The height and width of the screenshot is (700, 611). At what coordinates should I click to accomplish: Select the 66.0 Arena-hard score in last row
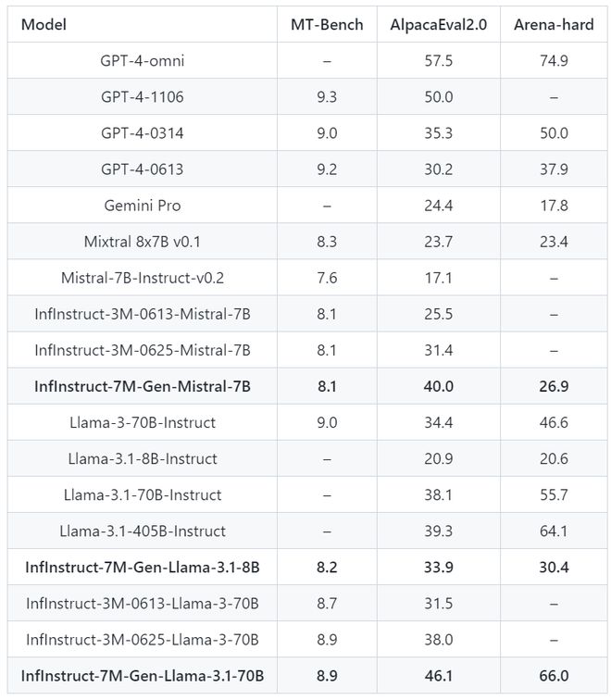point(554,675)
